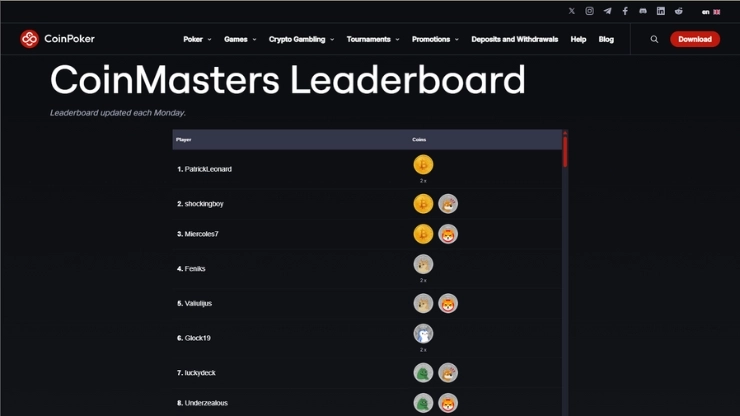The image size is (740, 416).
Task: Open the Help page
Action: pos(578,39)
